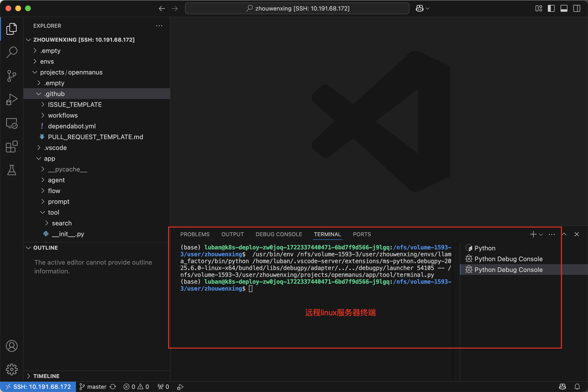Switch to the OUTPUT tab
588x392 pixels.
[233, 234]
